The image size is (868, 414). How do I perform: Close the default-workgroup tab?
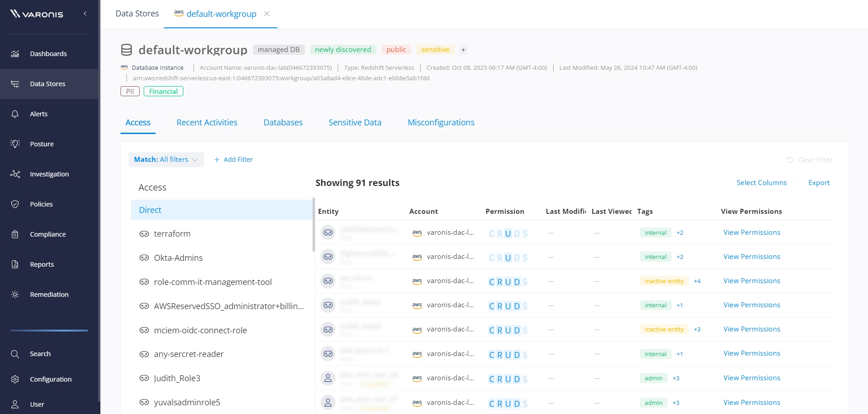(267, 14)
